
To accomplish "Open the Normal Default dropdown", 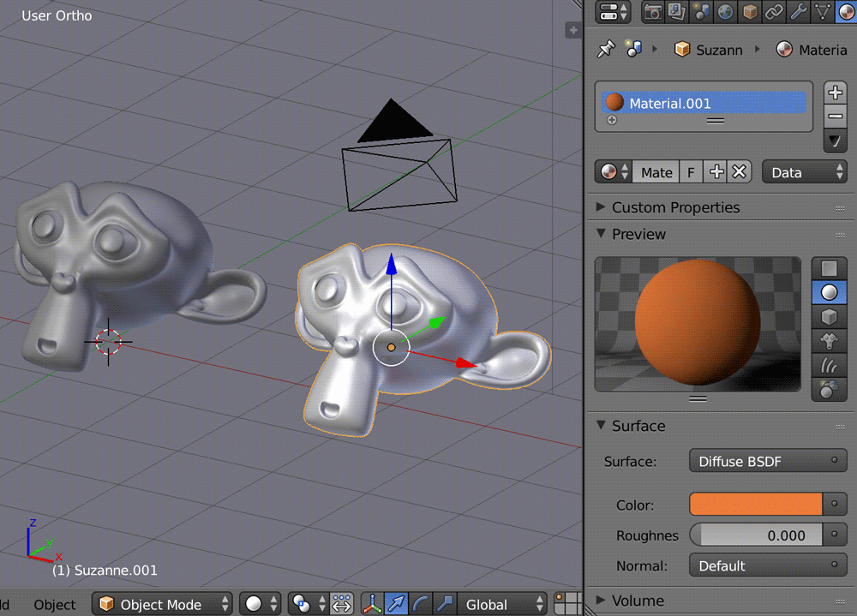I will 768,565.
